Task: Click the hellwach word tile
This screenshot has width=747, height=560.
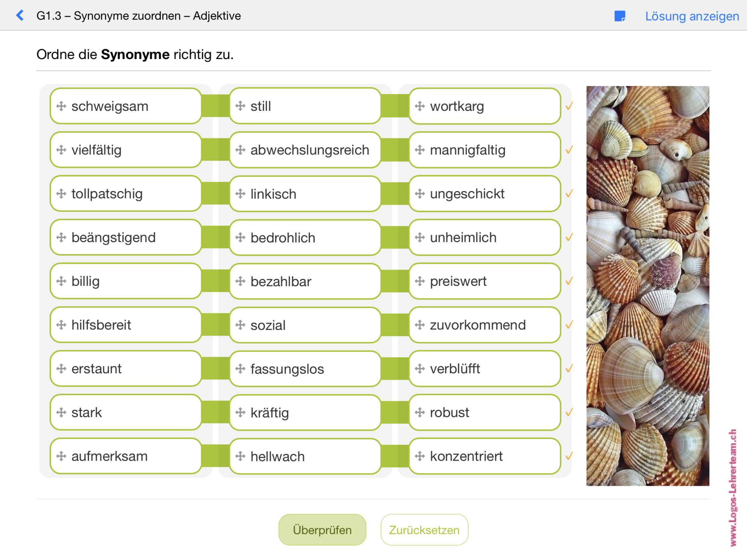Action: pyautogui.click(x=305, y=456)
